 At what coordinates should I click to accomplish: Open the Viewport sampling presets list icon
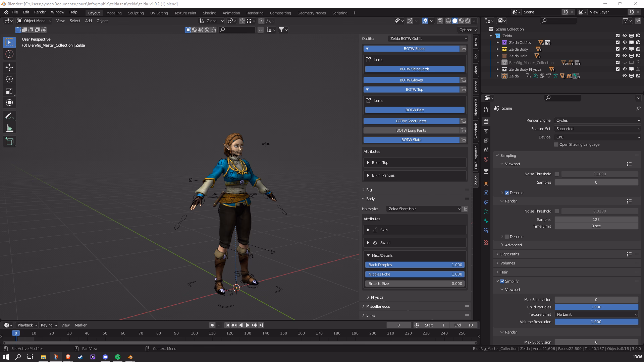[x=629, y=164]
